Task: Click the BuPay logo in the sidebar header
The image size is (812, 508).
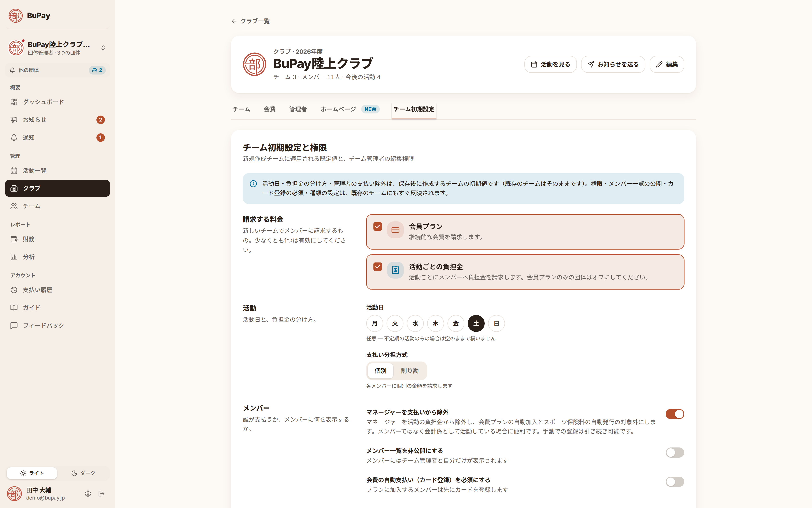Action: click(15, 15)
